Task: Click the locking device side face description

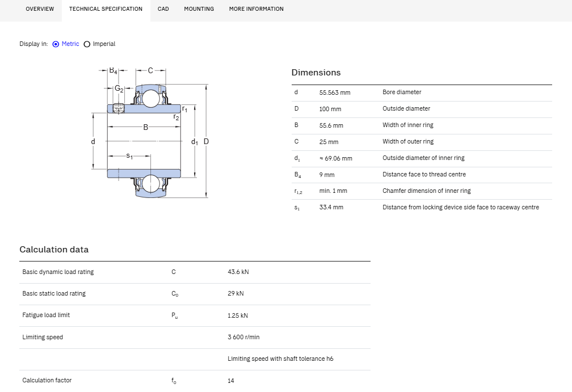Action: coord(461,207)
